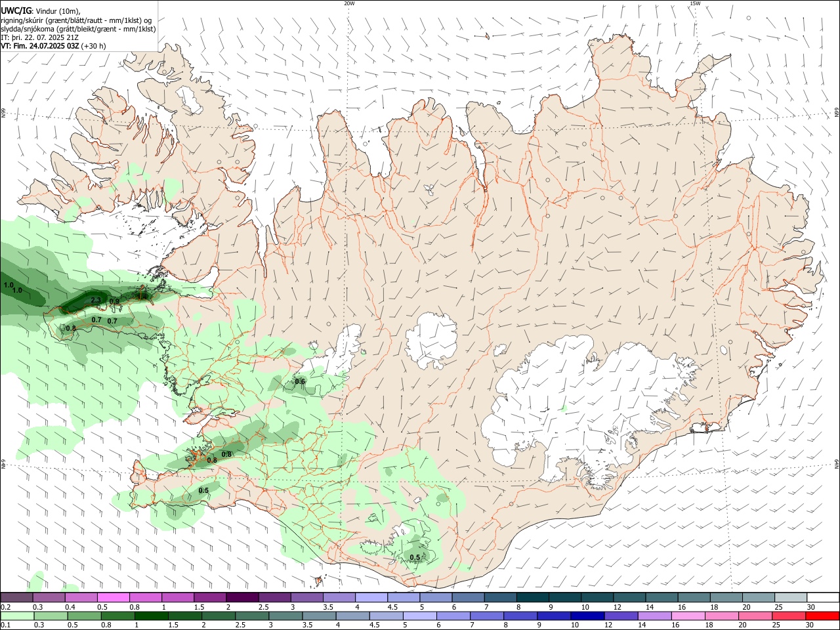Click the 0.2 label starting the snow legend

pos(6,607)
